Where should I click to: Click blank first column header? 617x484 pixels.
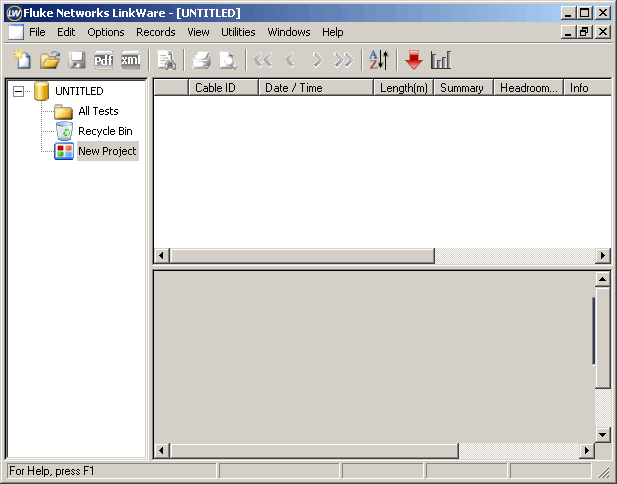pos(171,88)
